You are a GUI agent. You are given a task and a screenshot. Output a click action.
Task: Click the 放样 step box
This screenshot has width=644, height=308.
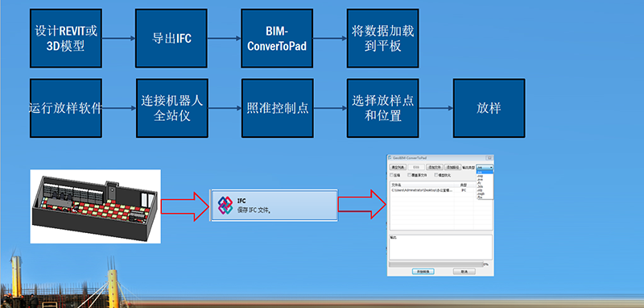(489, 108)
